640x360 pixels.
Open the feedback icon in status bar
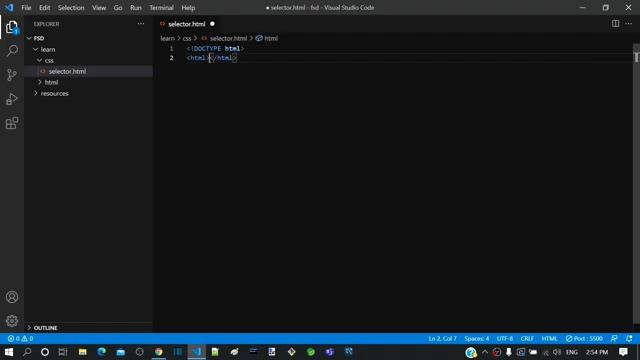coord(614,339)
